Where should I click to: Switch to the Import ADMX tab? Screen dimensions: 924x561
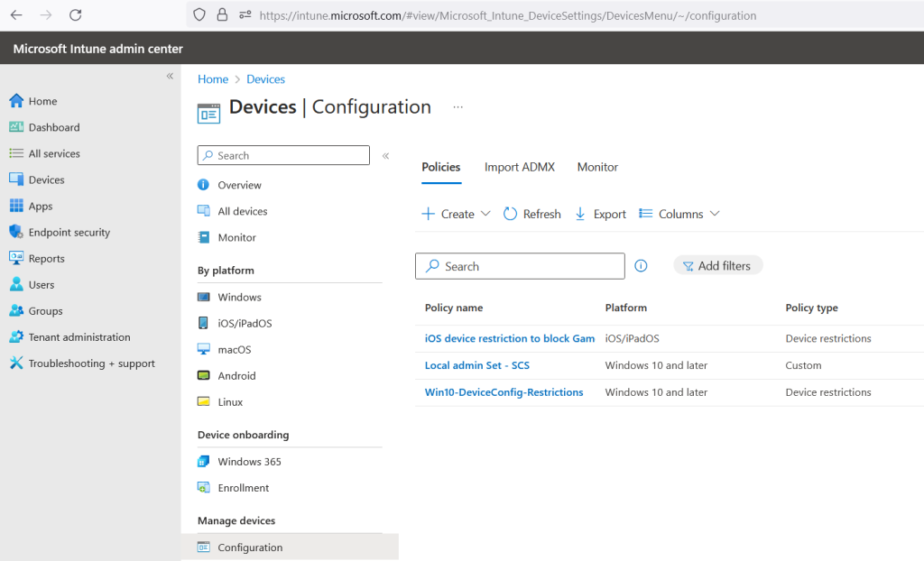point(519,167)
